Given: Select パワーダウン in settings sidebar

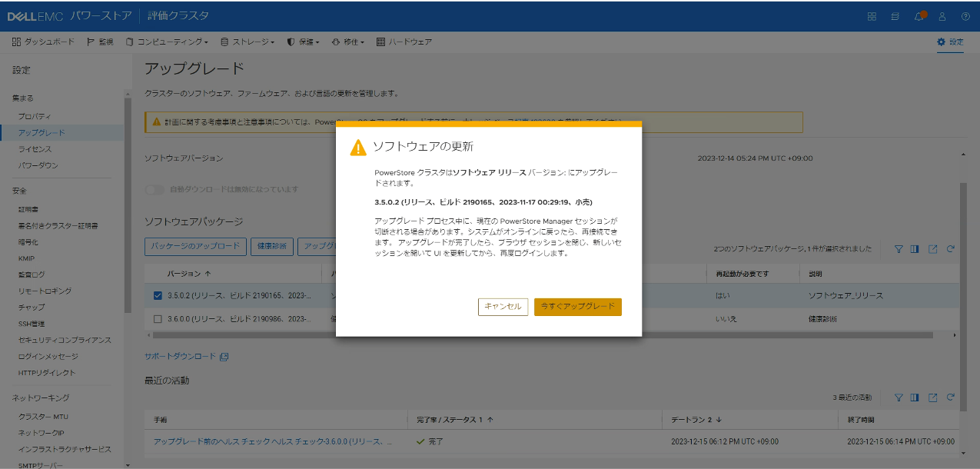Looking at the screenshot, I should [38, 165].
